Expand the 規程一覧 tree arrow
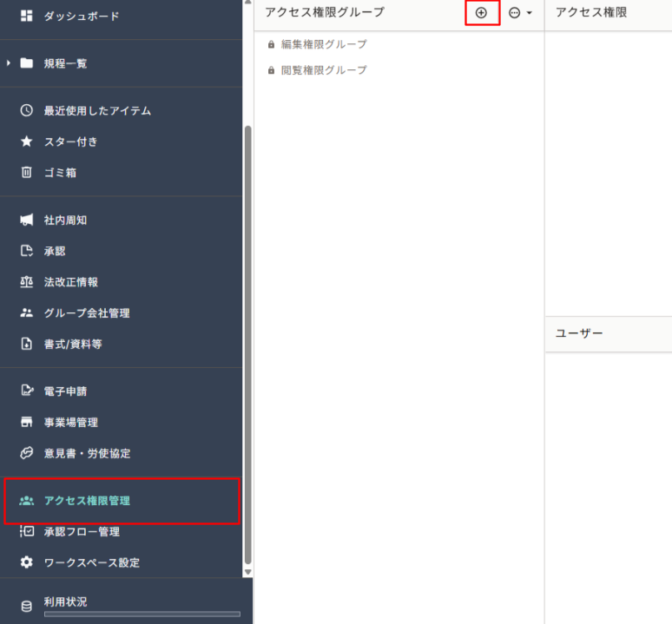672x624 pixels. 9,63
